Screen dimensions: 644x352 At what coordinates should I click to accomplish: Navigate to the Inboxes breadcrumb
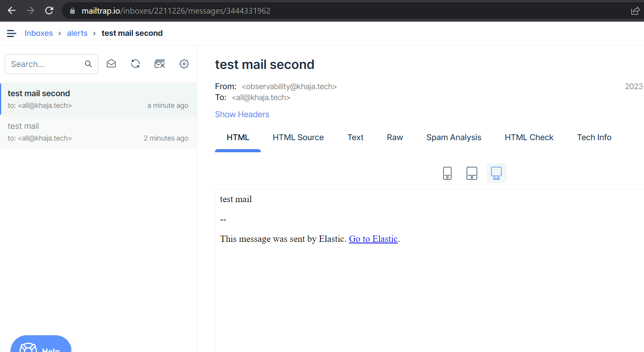[x=39, y=33]
